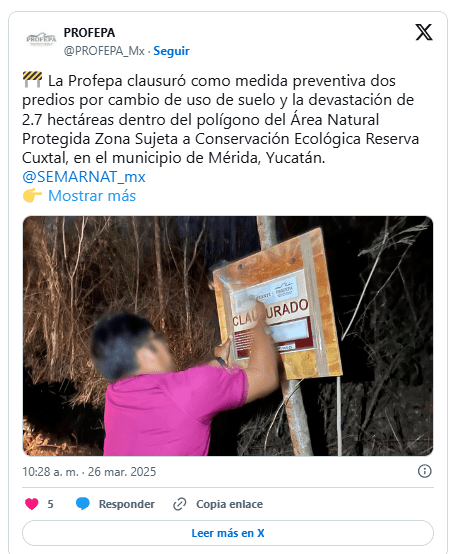Click the tweet body text
The width and height of the screenshot is (466, 554).
click(x=220, y=119)
